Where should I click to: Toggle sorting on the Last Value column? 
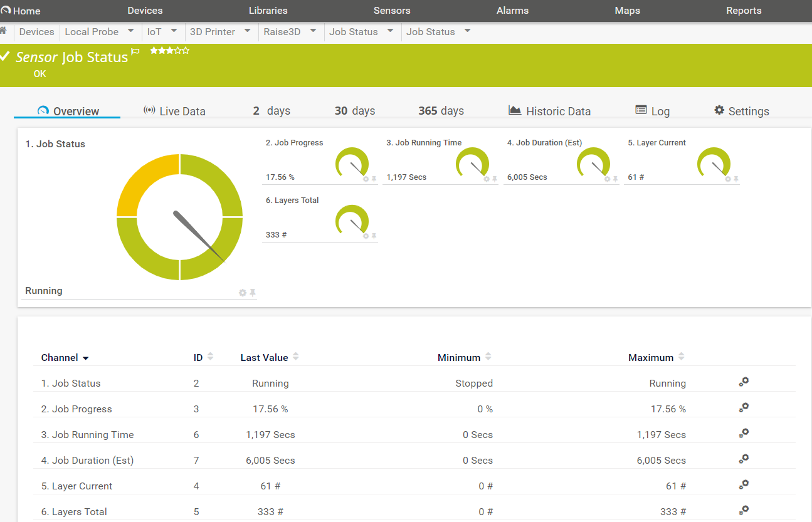(x=295, y=355)
